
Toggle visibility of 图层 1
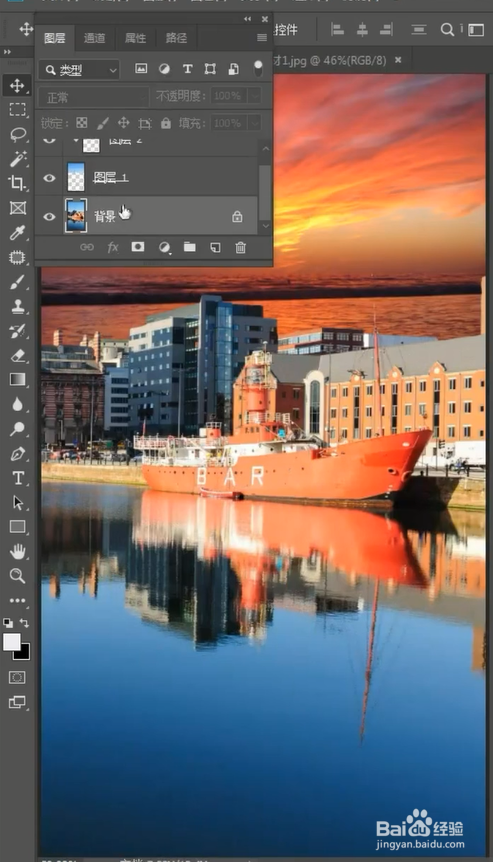[x=49, y=178]
